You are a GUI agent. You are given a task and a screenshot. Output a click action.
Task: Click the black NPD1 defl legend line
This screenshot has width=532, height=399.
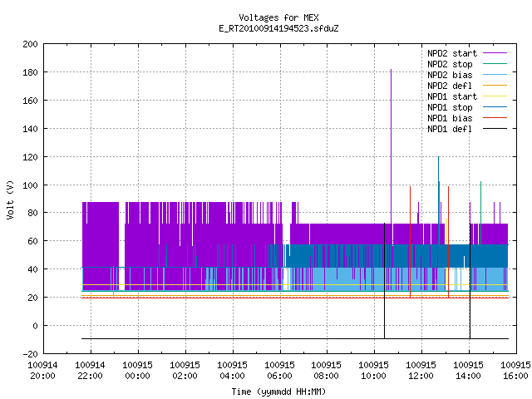pos(495,129)
